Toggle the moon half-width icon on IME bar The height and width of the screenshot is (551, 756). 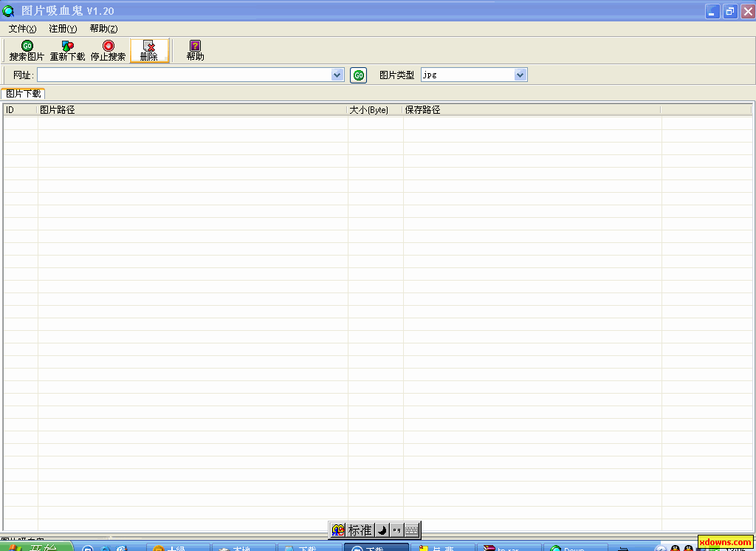click(x=382, y=530)
